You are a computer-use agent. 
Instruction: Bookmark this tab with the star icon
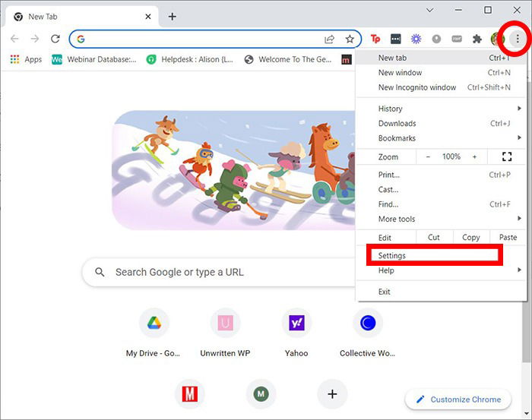coord(350,39)
